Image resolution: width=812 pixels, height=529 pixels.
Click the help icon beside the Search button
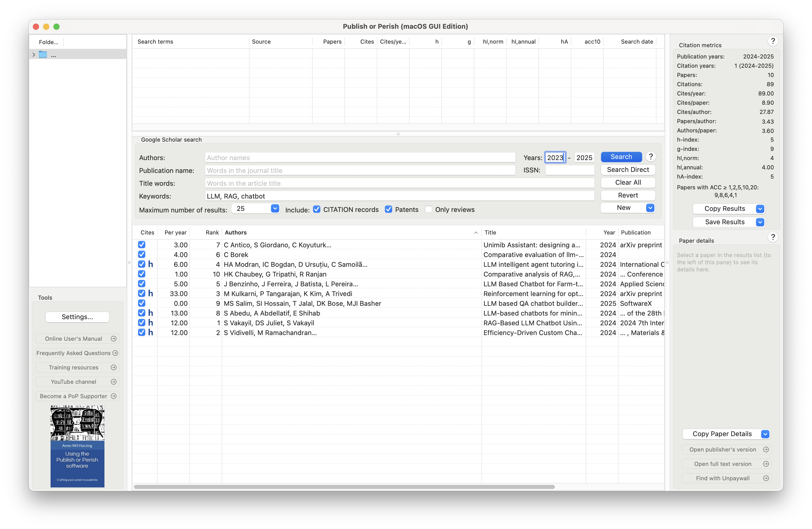651,156
